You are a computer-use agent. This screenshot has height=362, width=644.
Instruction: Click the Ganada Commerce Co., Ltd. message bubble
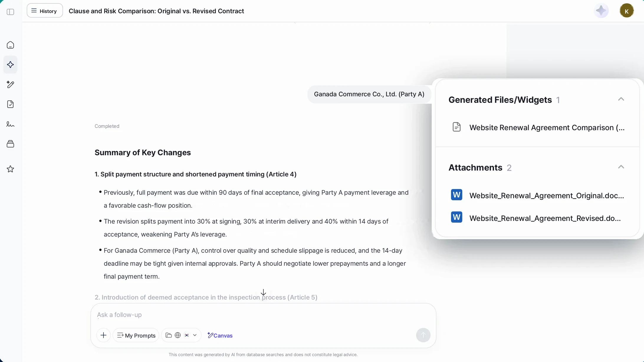[369, 94]
